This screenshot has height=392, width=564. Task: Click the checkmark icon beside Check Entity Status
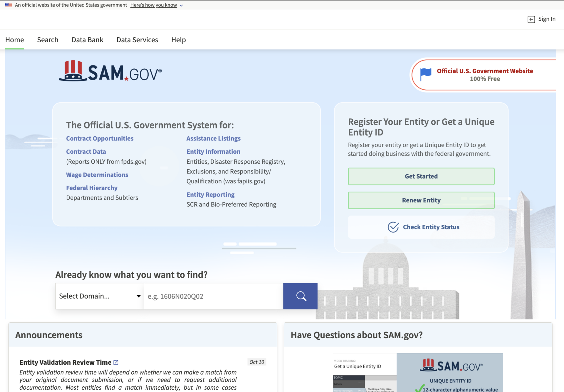coord(393,227)
